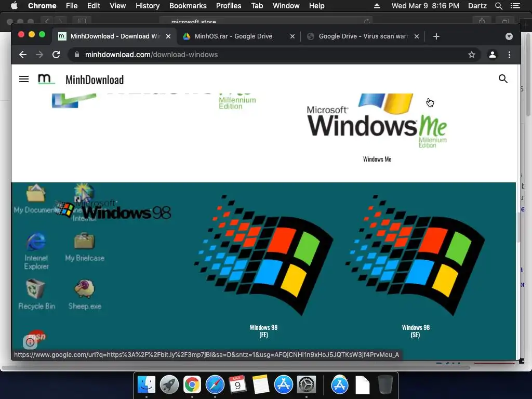Open Windows 98 (SE) logo
The height and width of the screenshot is (399, 532).
coord(415,255)
